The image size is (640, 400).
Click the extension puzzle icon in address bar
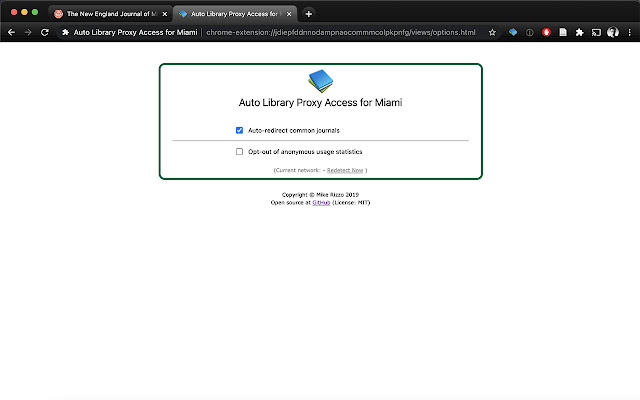point(65,32)
